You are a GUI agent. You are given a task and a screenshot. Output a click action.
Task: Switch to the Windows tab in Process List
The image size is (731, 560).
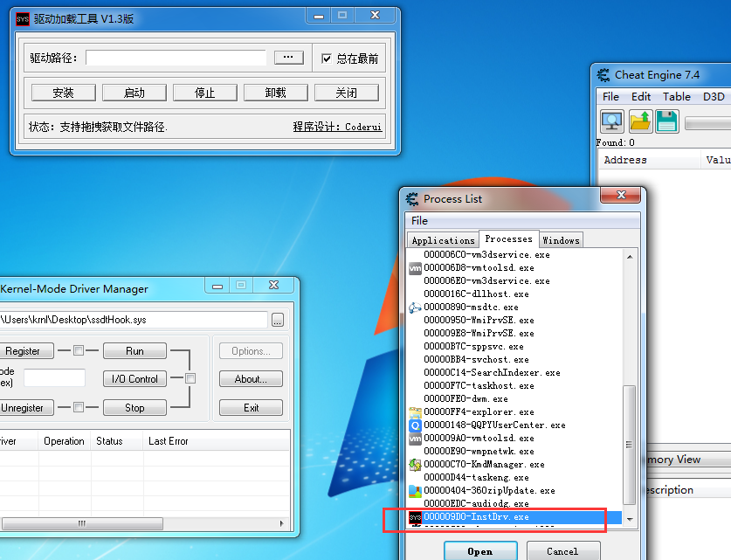click(560, 240)
